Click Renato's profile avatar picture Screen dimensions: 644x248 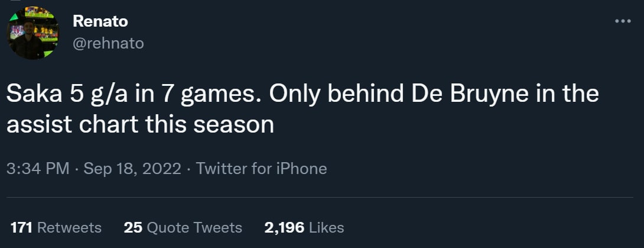[x=33, y=33]
